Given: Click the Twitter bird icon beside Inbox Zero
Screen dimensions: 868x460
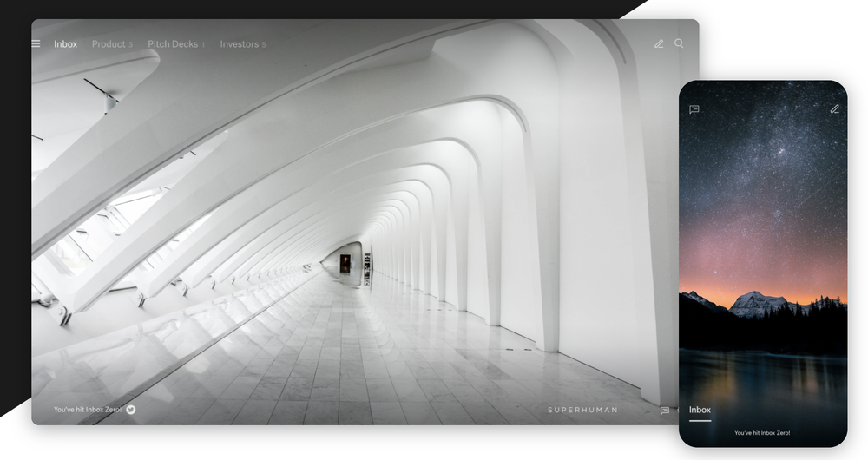Looking at the screenshot, I should [x=131, y=410].
